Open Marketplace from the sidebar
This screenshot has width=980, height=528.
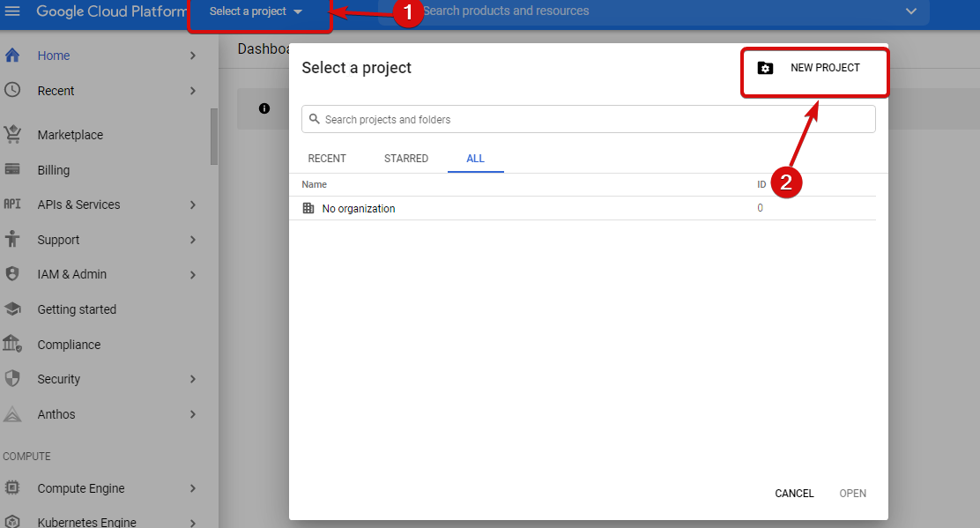pyautogui.click(x=70, y=135)
